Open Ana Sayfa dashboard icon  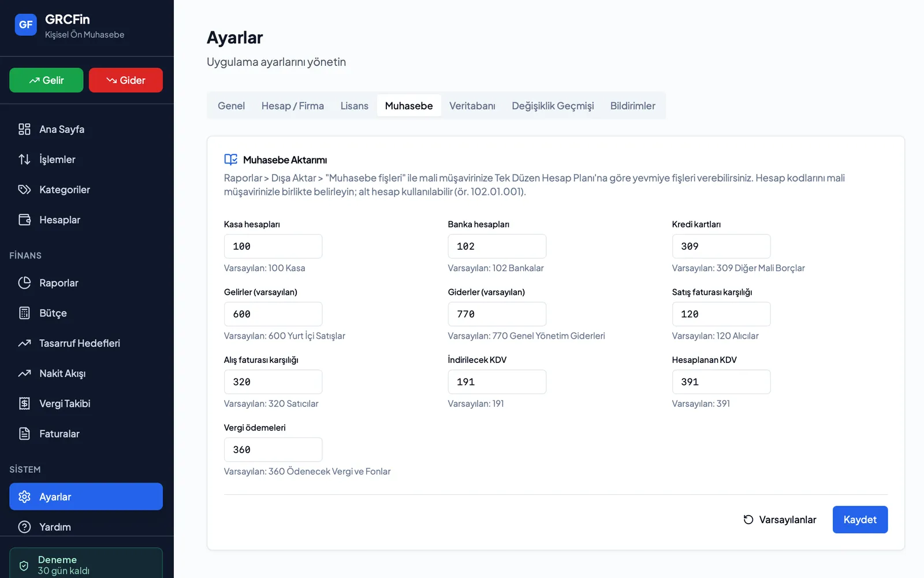tap(24, 129)
